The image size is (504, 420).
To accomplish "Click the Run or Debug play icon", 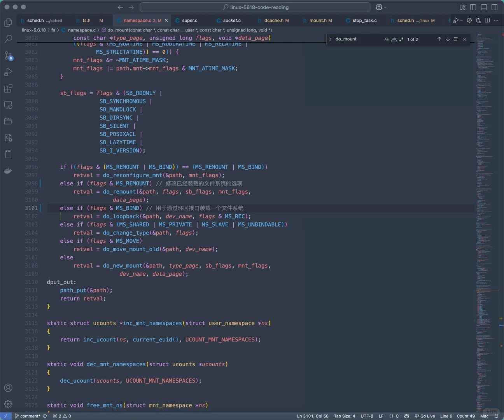I will point(456,21).
